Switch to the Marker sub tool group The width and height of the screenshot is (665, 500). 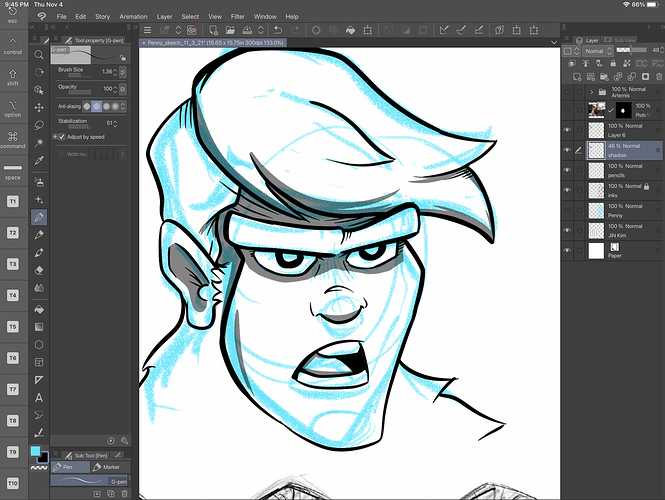(107, 466)
